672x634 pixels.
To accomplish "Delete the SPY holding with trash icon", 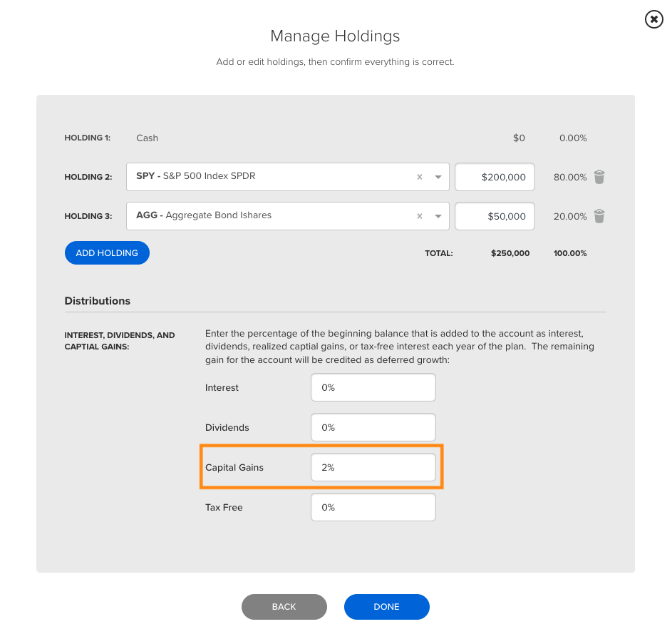I will click(x=599, y=177).
